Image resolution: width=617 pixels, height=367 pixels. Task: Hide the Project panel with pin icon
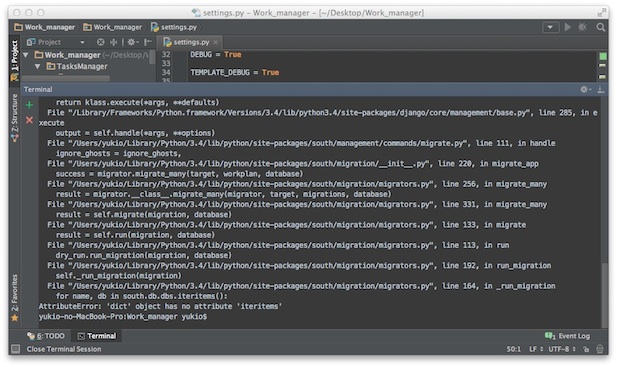pyautogui.click(x=148, y=42)
